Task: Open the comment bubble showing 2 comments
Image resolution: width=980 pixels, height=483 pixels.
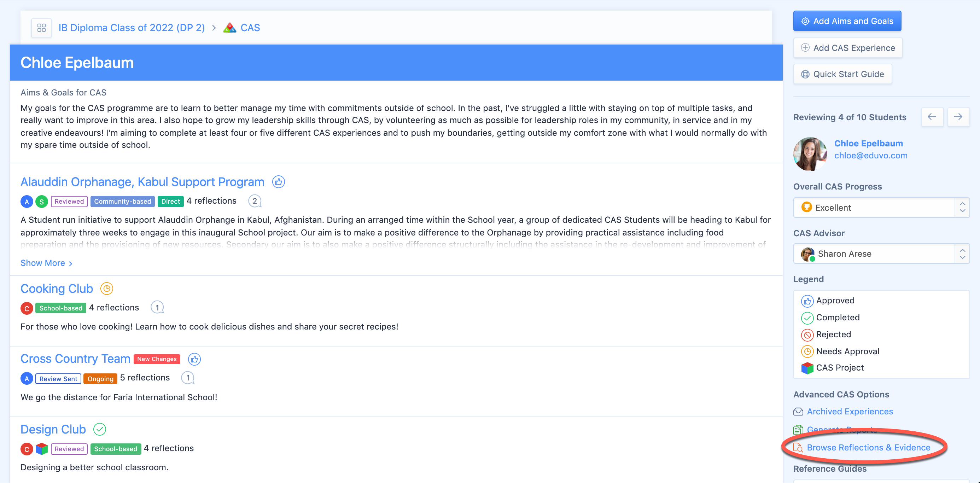Action: coord(255,201)
